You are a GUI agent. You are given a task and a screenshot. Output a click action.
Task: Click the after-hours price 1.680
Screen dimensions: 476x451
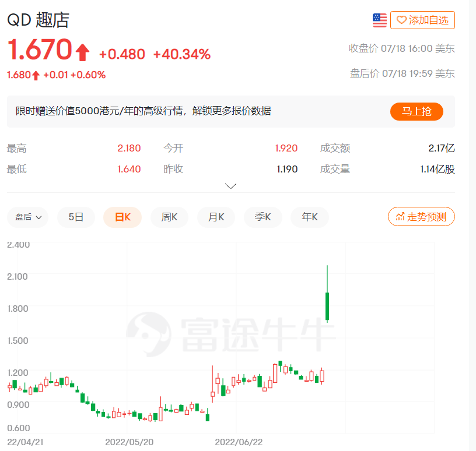(19, 75)
